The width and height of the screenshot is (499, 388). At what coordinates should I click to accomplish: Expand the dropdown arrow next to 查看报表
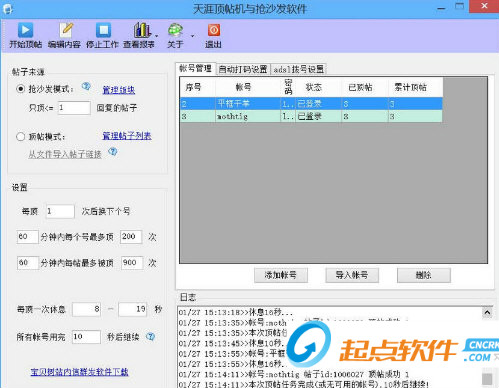(x=156, y=36)
